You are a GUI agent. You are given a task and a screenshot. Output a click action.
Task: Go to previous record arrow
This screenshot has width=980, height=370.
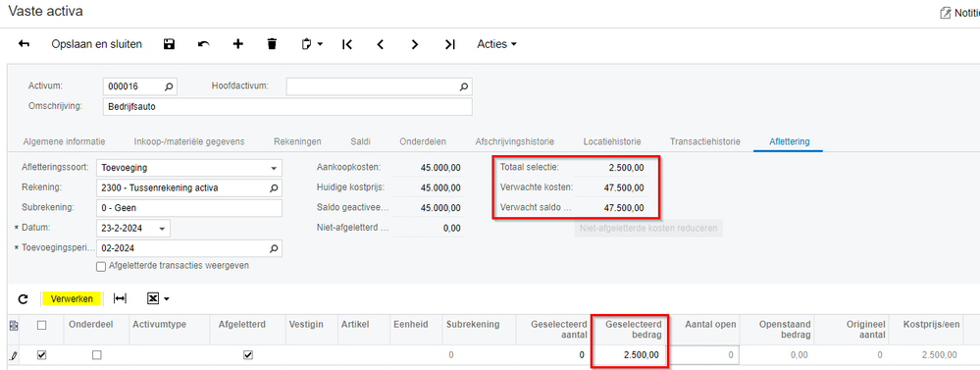380,44
